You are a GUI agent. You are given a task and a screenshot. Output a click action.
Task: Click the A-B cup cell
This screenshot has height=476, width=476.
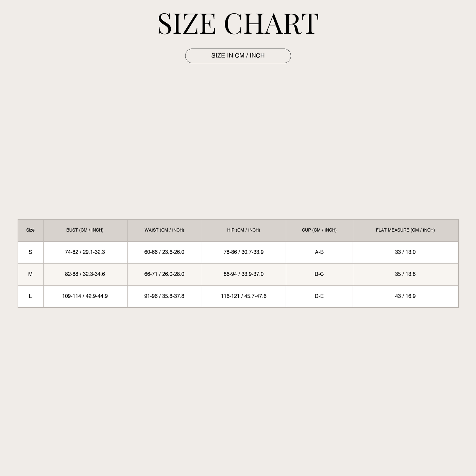[319, 252]
